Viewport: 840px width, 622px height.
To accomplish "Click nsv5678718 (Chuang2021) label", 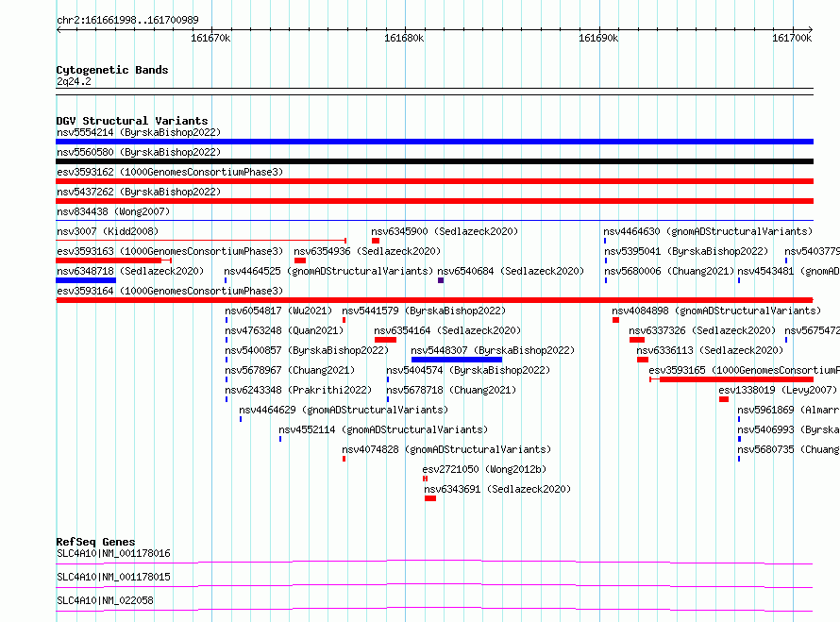I will coord(451,390).
